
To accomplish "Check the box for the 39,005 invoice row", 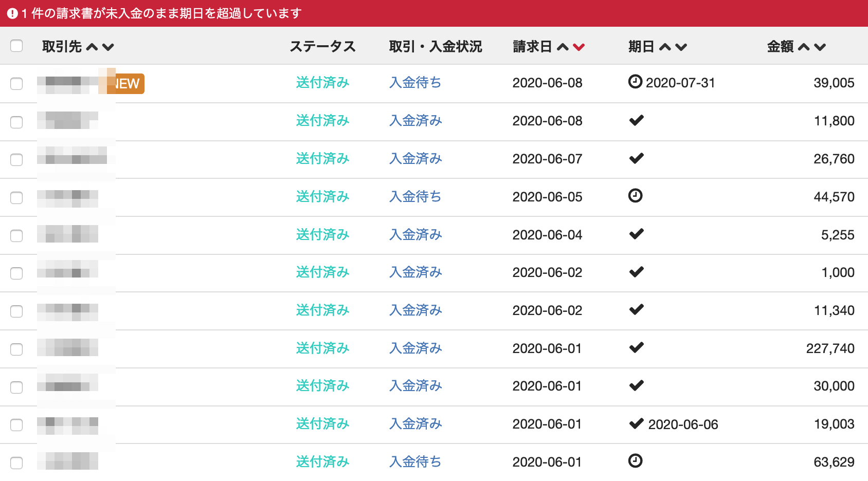I will [16, 84].
